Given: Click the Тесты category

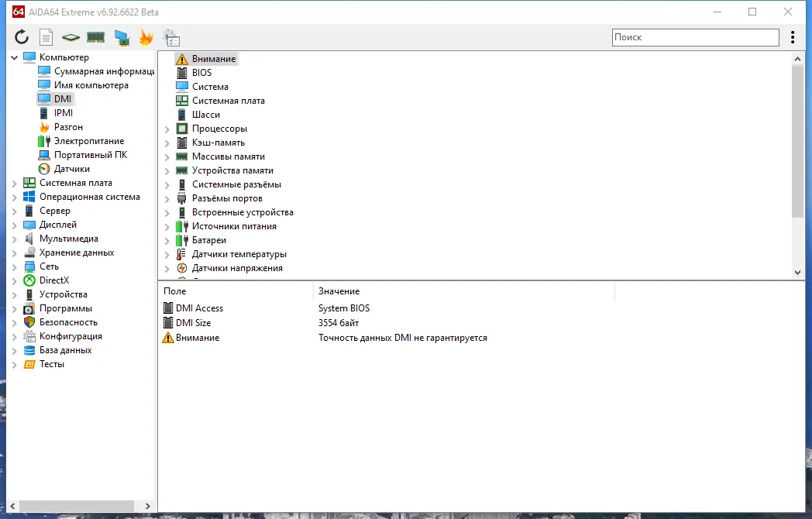Looking at the screenshot, I should (52, 365).
